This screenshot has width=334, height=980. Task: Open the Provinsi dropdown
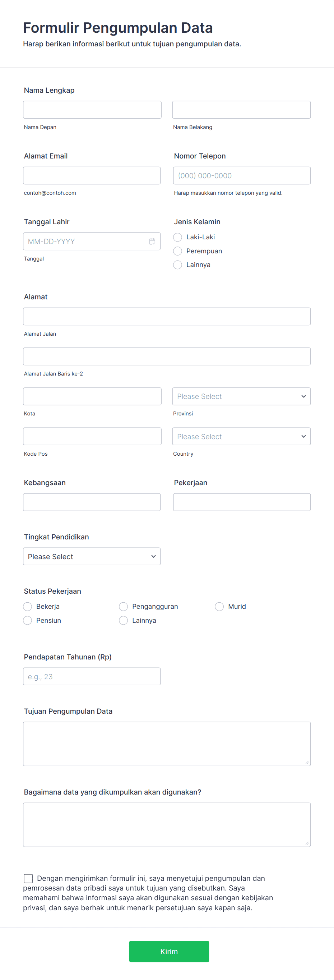tap(241, 396)
